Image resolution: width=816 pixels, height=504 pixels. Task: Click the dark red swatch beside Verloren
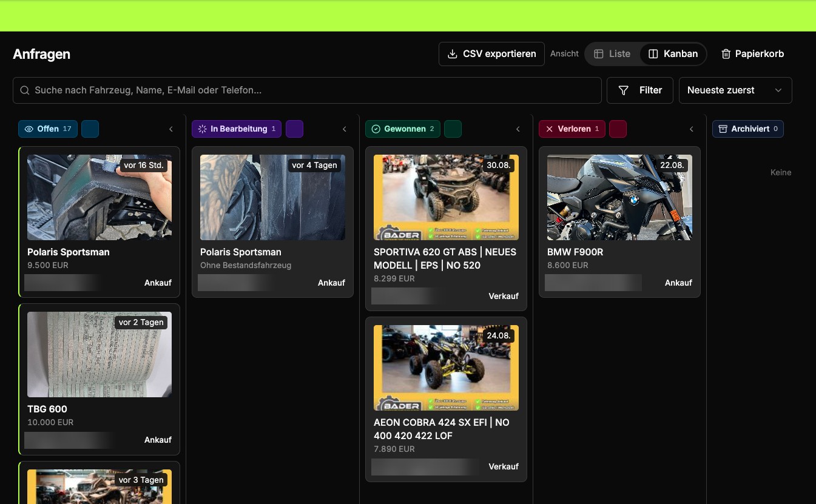pyautogui.click(x=618, y=129)
